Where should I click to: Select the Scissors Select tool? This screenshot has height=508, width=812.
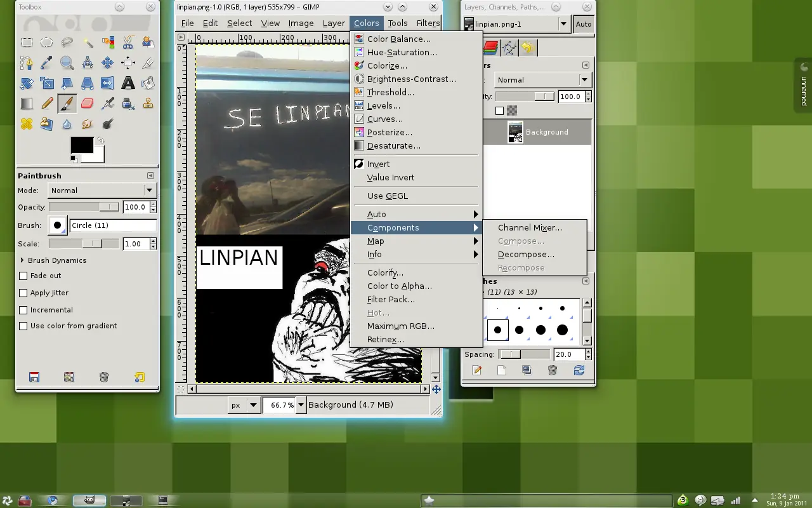128,43
